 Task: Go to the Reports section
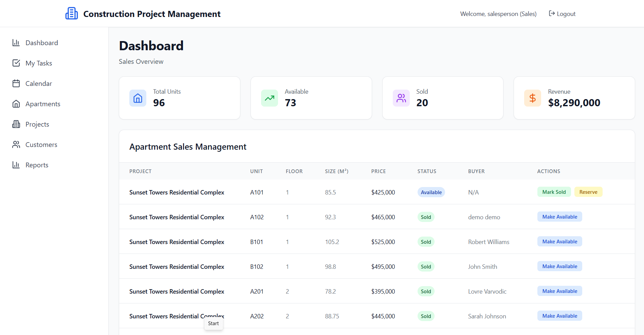37,165
